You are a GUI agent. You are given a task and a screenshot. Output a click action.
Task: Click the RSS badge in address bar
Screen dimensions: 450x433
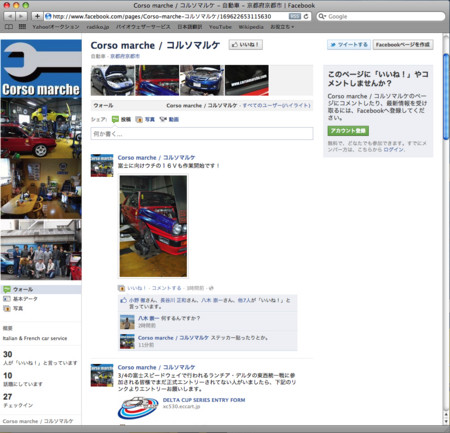click(294, 16)
